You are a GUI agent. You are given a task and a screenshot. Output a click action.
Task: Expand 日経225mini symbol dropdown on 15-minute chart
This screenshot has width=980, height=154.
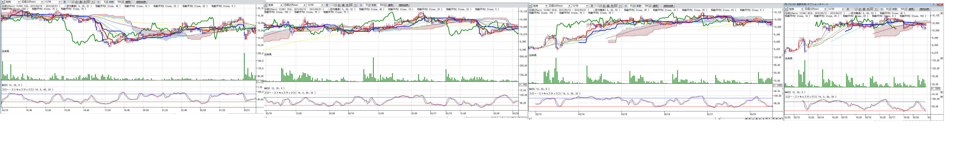click(x=304, y=5)
